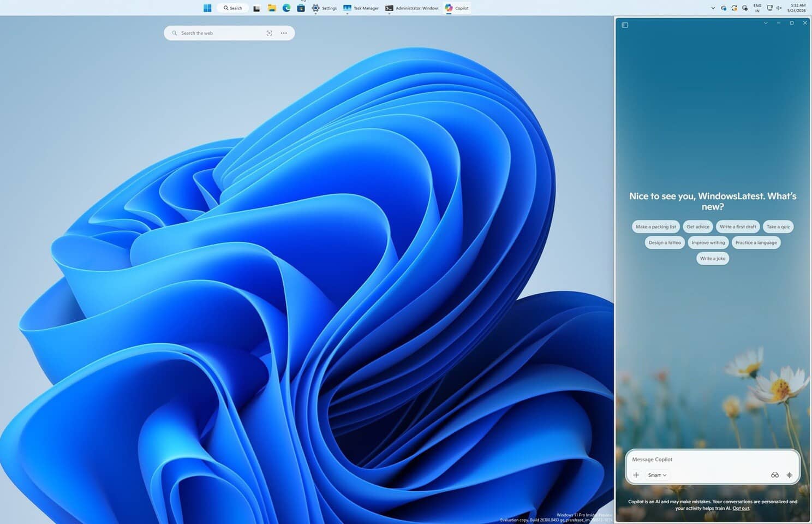Open the three-dot menu in web search bar

(x=284, y=33)
